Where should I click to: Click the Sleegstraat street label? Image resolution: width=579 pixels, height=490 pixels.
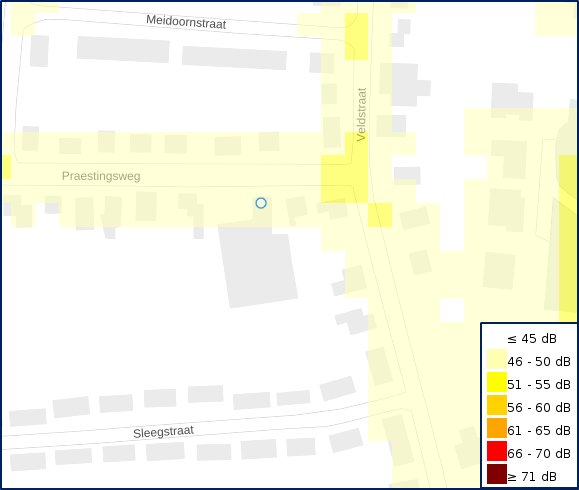click(164, 432)
